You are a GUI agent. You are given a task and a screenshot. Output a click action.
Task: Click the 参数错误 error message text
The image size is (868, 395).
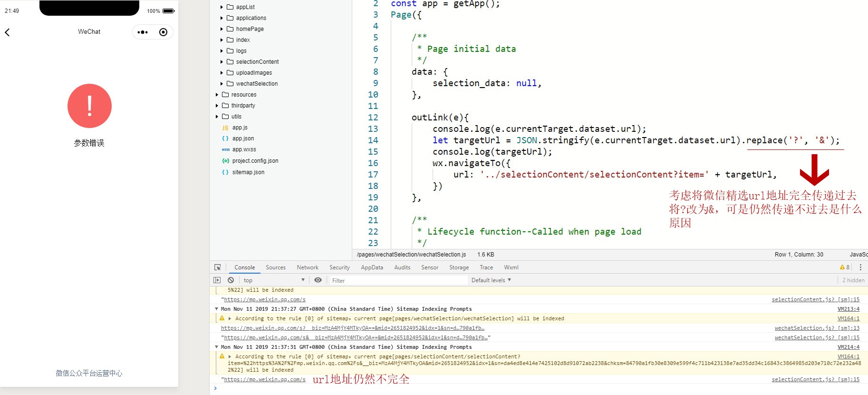tap(89, 143)
